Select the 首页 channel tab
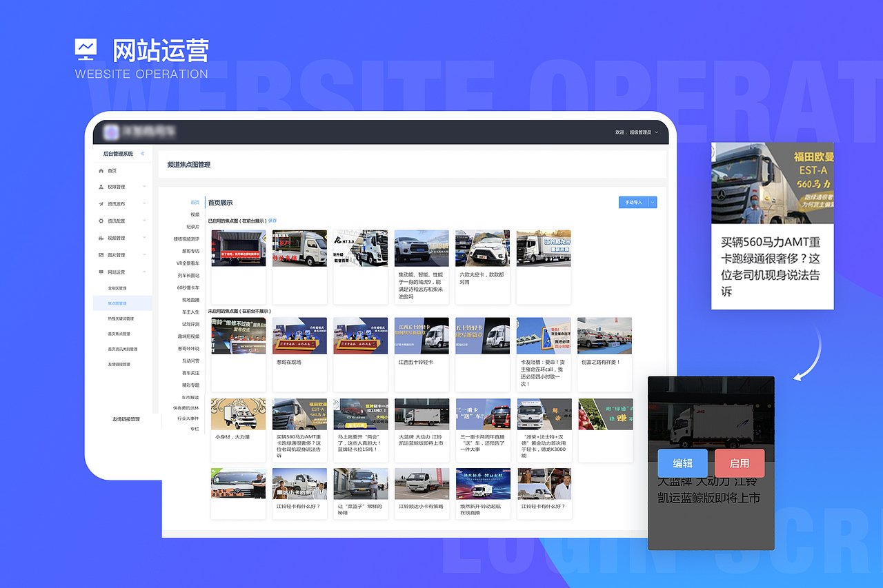Viewport: 883px width, 588px height. pyautogui.click(x=195, y=203)
